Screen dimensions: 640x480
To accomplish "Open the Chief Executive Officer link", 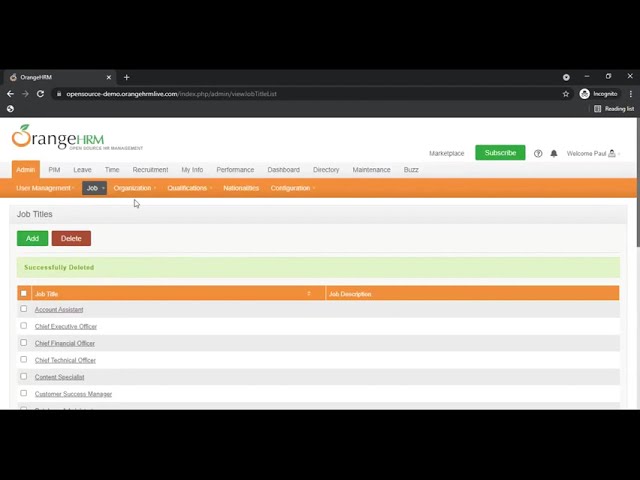I will click(x=66, y=327).
